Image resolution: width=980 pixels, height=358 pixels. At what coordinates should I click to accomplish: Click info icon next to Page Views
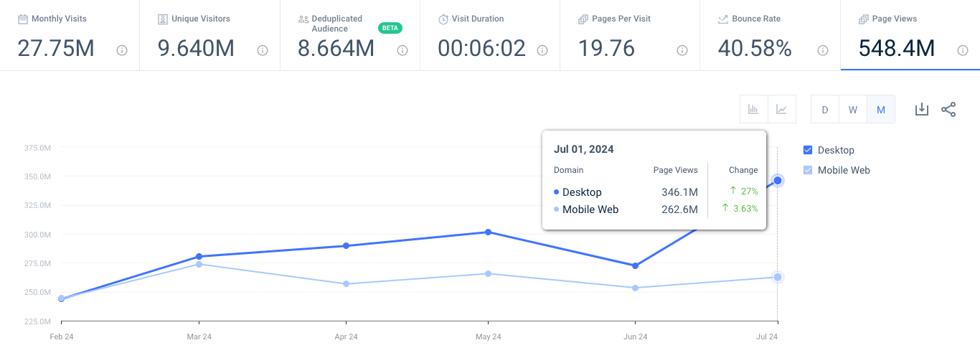(x=963, y=50)
